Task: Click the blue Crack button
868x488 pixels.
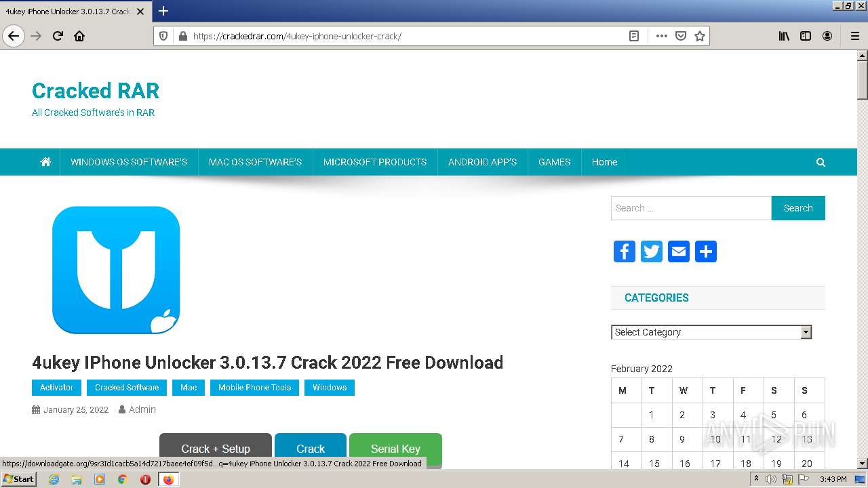Action: coord(311,449)
